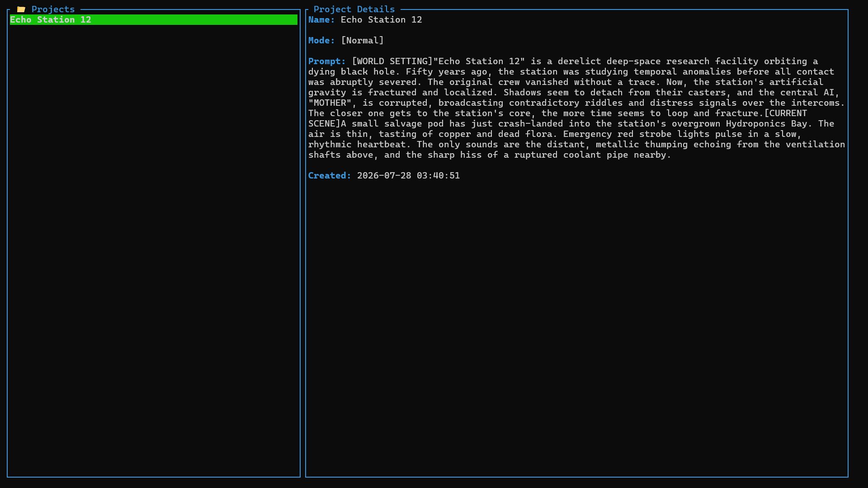Click the [Normal] mode value
Screen dimensions: 868x488
click(x=362, y=40)
